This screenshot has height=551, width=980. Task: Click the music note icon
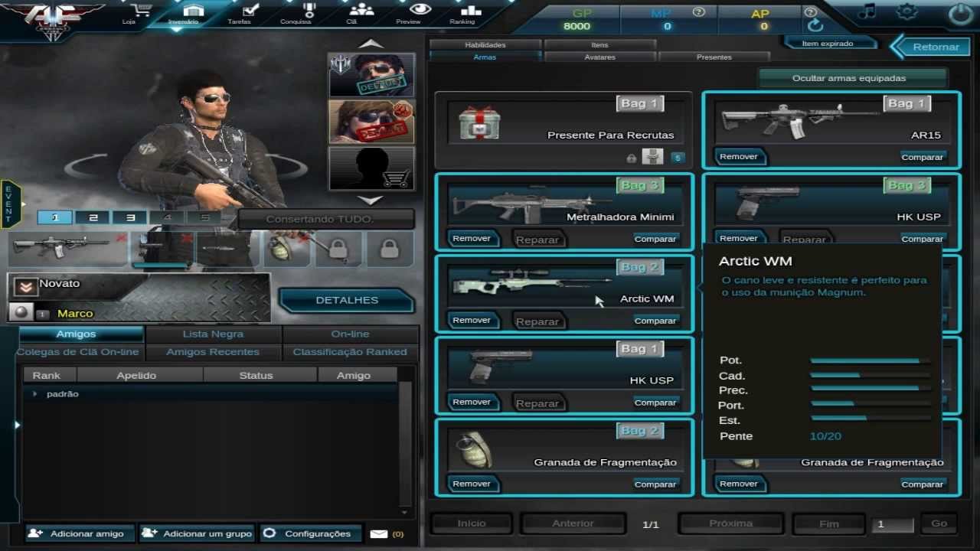[866, 11]
